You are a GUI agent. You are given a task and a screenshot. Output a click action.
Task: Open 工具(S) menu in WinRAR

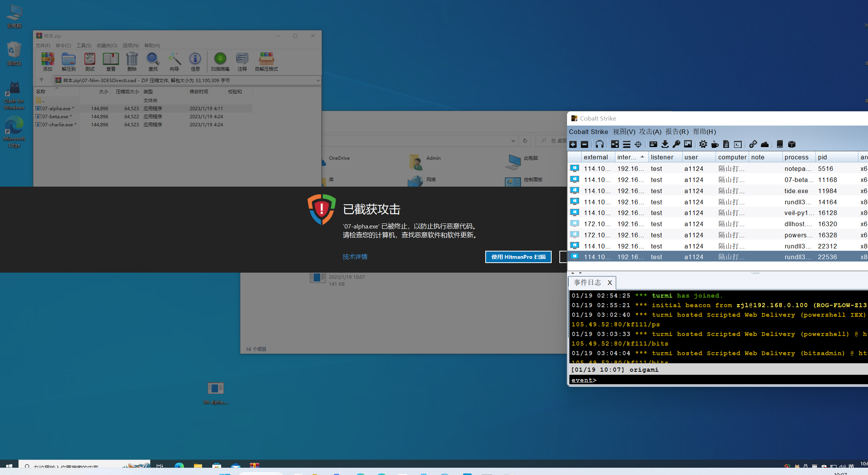[x=84, y=45]
